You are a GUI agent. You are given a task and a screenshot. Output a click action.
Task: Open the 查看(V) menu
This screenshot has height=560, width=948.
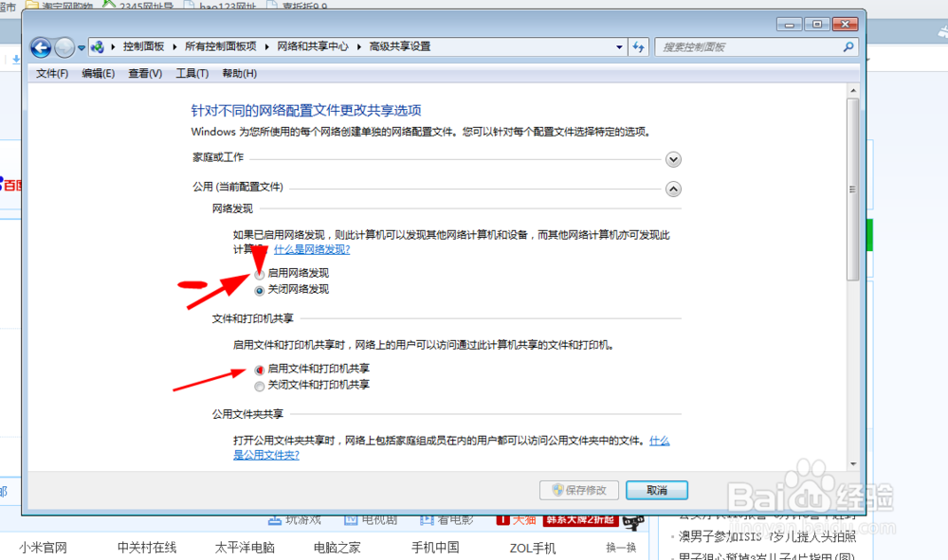coord(143,72)
